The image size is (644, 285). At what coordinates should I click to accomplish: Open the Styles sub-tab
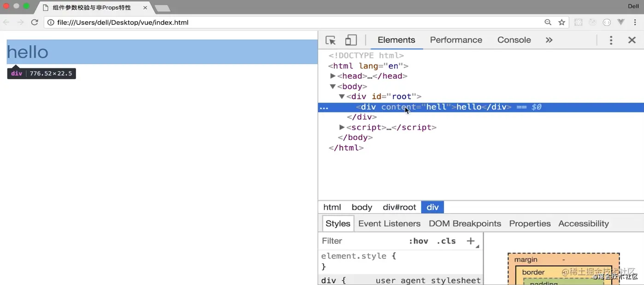coord(338,223)
